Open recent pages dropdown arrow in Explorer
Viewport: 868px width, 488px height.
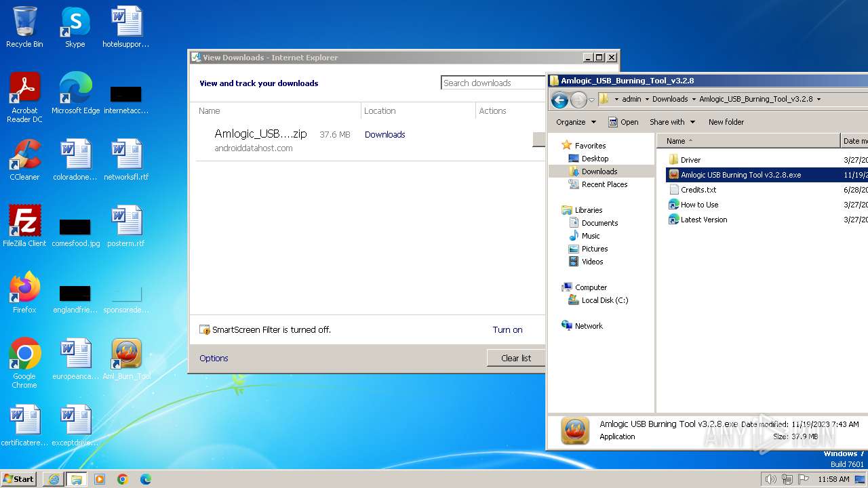(x=591, y=100)
